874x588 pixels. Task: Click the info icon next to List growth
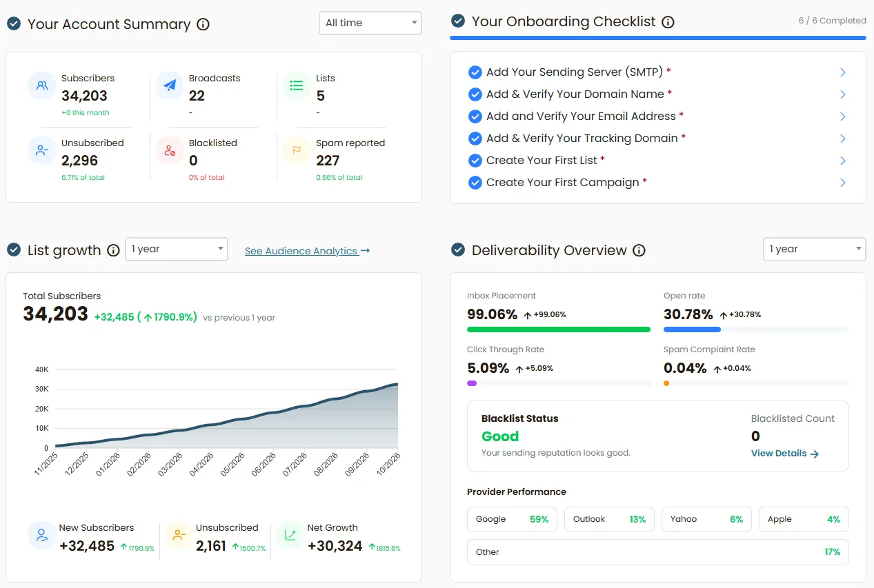[114, 250]
